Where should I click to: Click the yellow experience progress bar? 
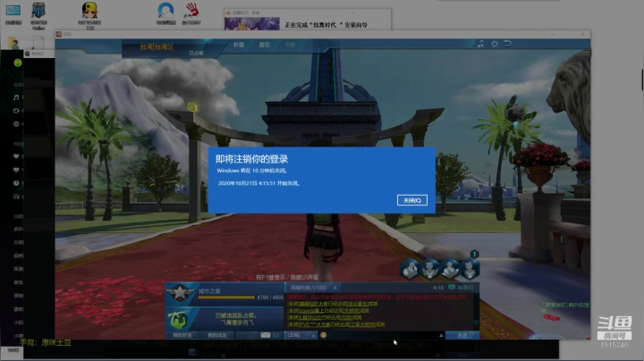(x=226, y=298)
